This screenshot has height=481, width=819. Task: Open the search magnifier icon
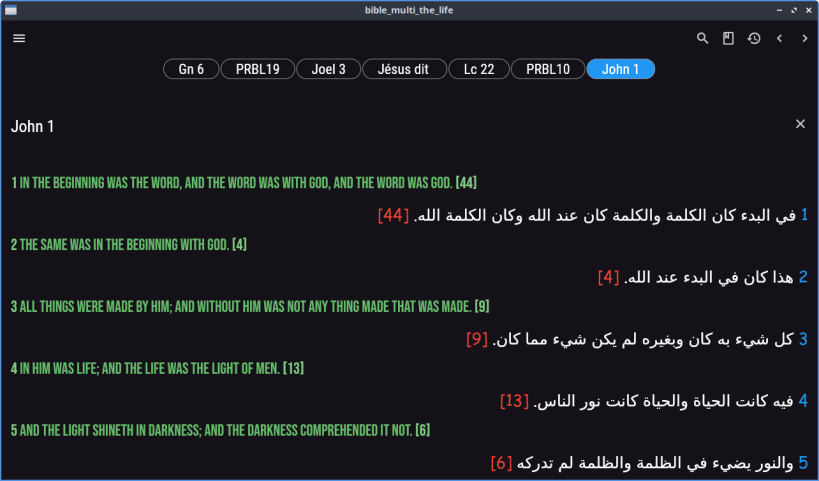[703, 38]
